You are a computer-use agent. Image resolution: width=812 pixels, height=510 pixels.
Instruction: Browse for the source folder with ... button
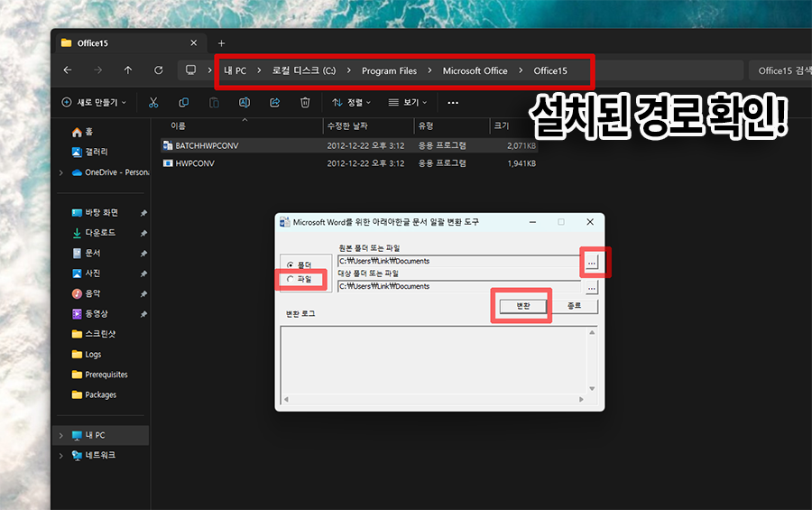tap(591, 262)
